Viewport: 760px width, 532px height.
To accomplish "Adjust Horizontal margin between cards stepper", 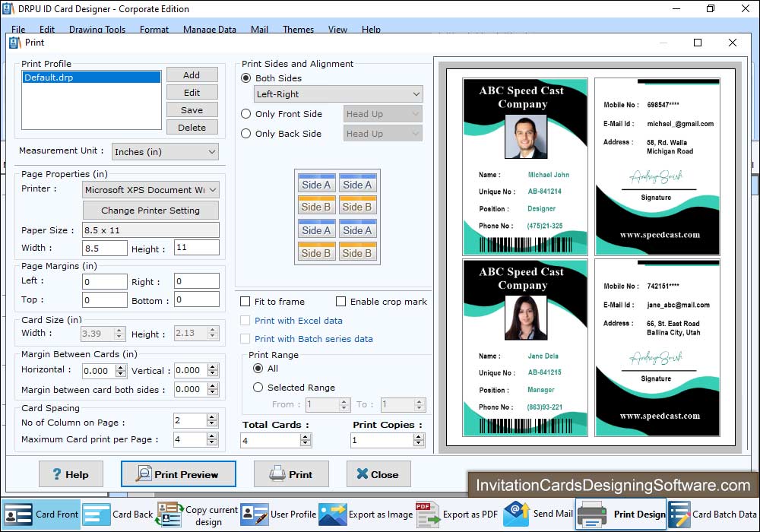I will point(121,371).
